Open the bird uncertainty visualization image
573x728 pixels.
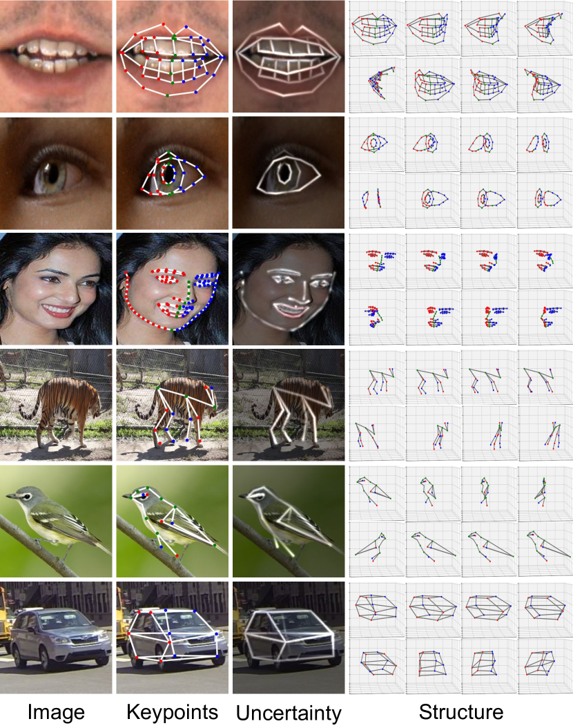(289, 521)
